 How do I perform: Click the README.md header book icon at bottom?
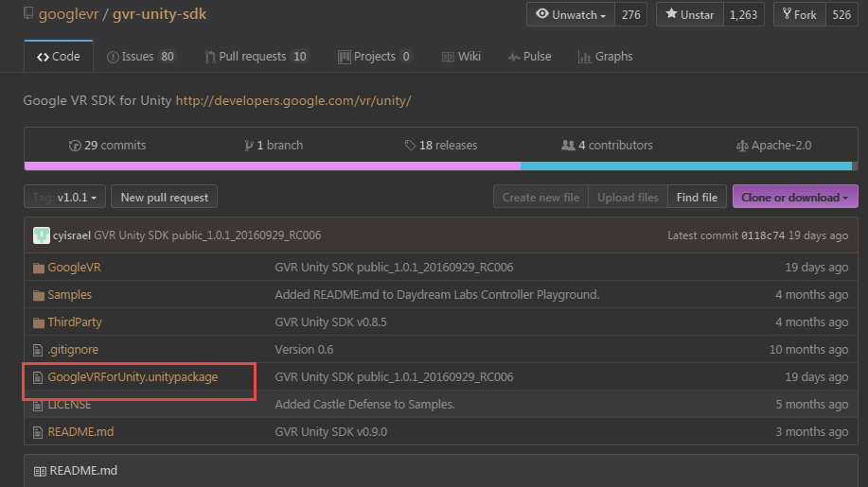[x=40, y=472]
